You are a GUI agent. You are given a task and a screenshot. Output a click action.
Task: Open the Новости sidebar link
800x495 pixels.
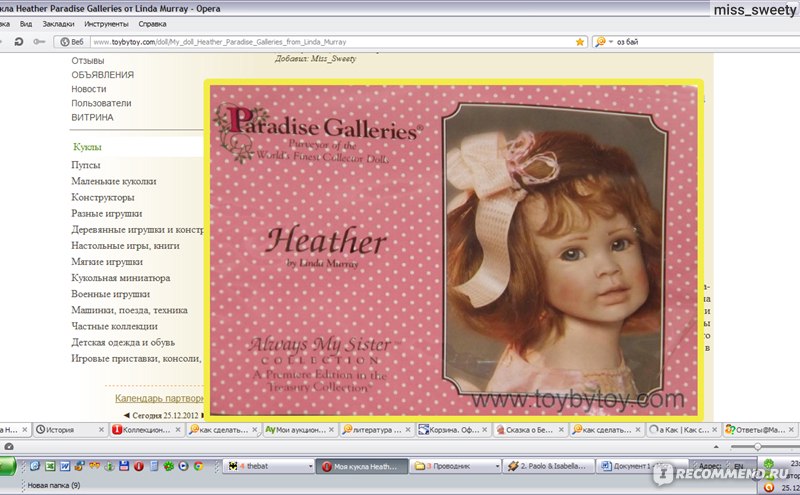89,89
